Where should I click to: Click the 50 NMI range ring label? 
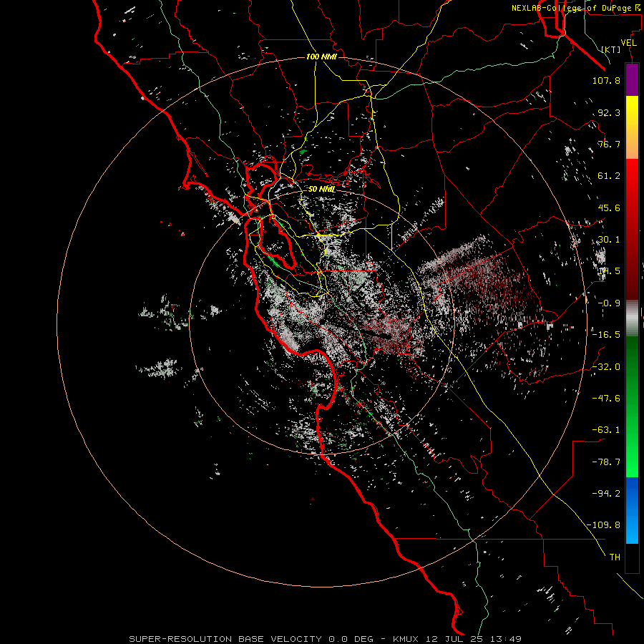(x=321, y=190)
